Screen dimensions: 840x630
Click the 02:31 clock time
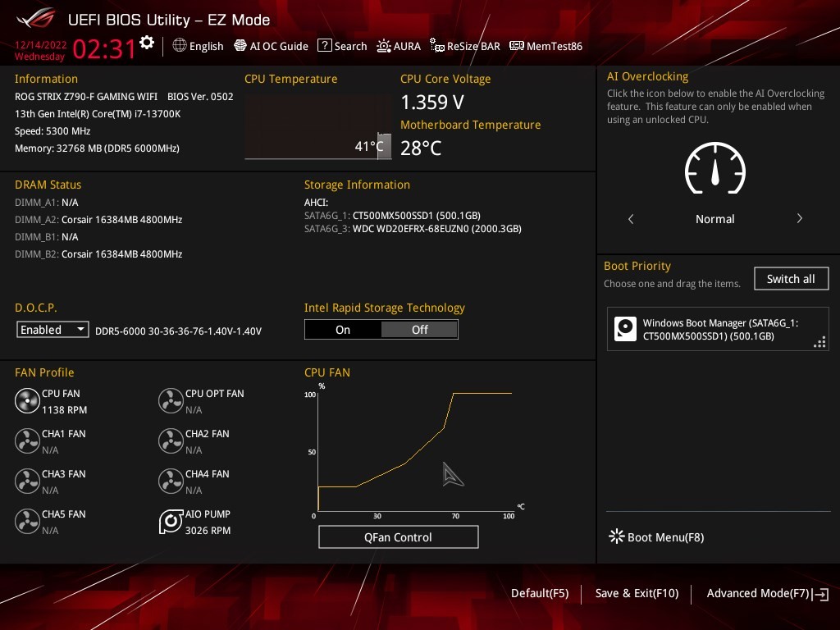[x=104, y=48]
